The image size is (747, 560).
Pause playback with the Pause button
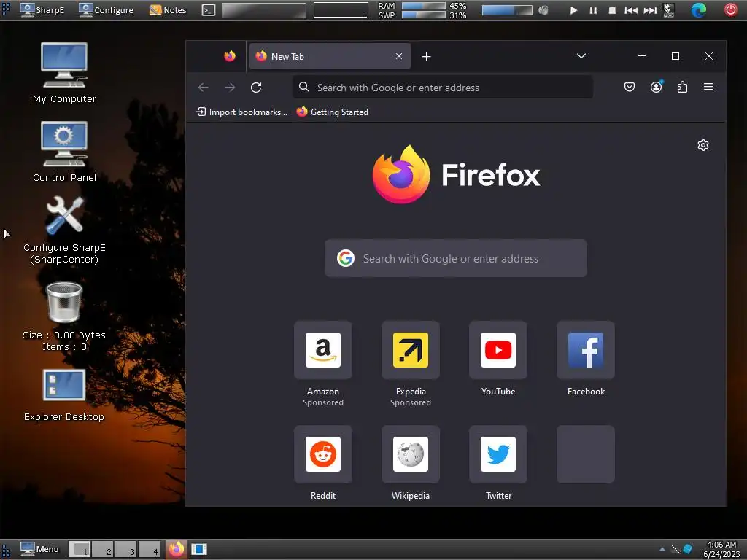coord(593,10)
